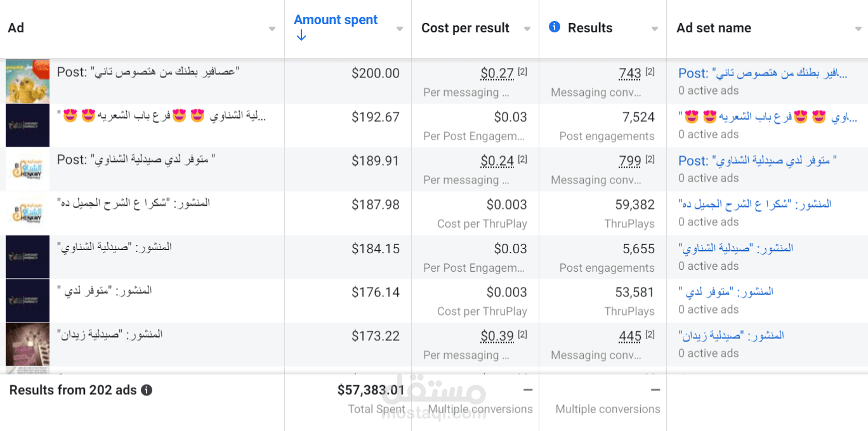The image size is (868, 431).
Task: Expand the Ad set name column menu
Action: pyautogui.click(x=858, y=29)
